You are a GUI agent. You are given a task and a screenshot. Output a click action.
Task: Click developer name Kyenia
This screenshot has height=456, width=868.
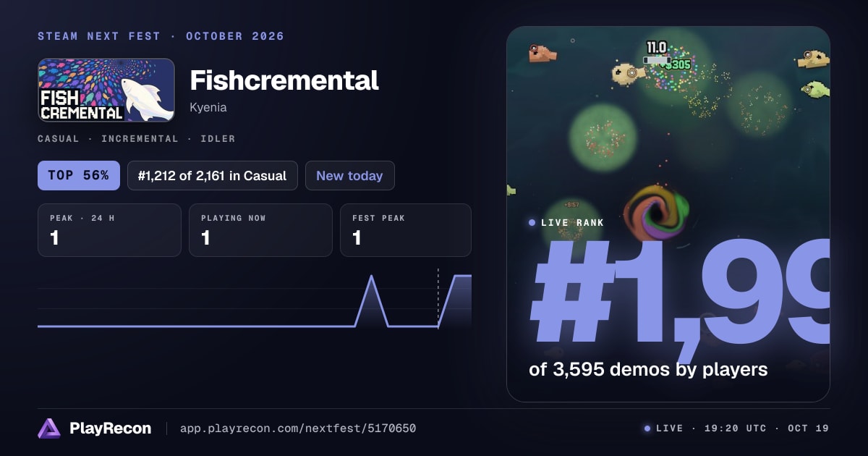pos(208,107)
